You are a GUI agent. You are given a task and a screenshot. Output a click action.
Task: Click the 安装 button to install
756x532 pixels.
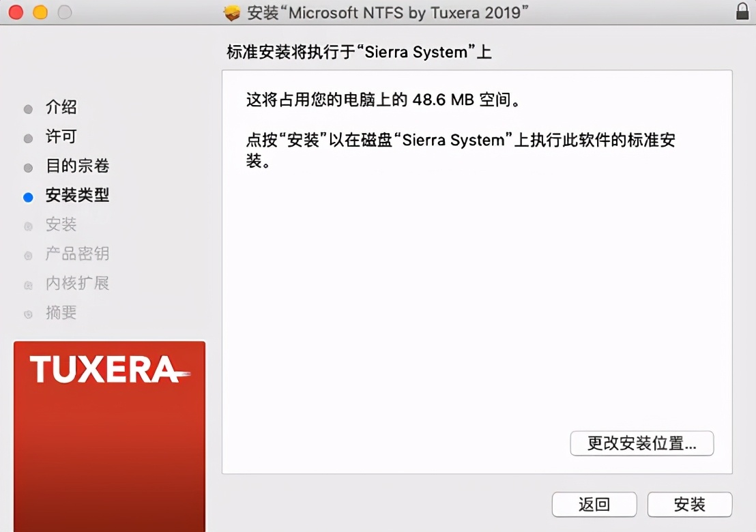pos(689,505)
